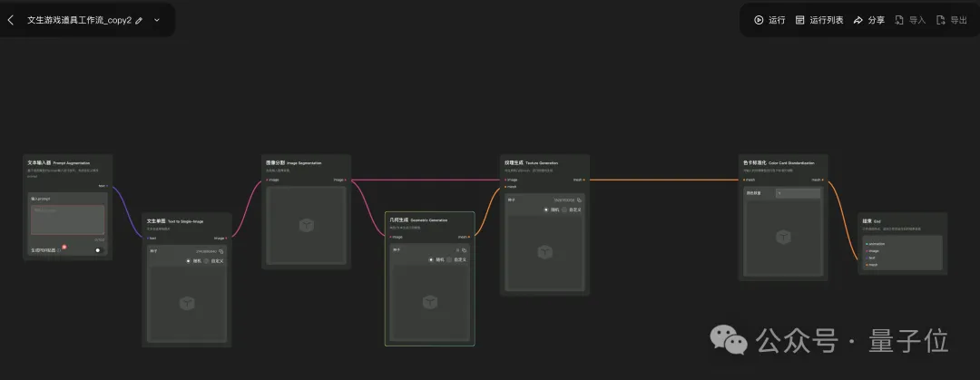Click the cube preview in the 图像分割 node

tap(307, 225)
